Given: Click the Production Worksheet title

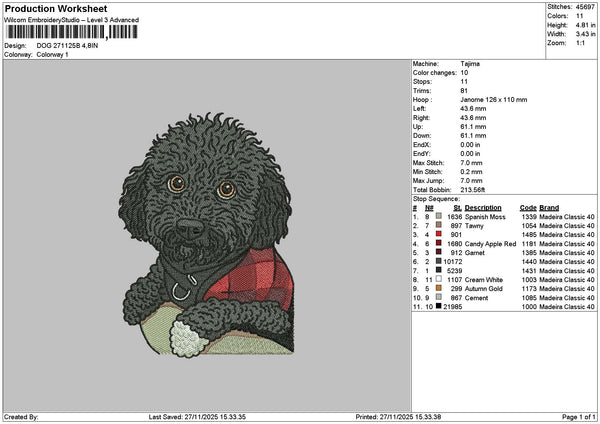Looking at the screenshot, I should [56, 8].
